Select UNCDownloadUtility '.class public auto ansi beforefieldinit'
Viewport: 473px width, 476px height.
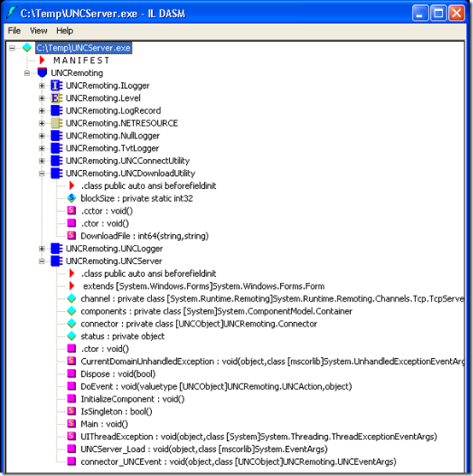coord(149,185)
